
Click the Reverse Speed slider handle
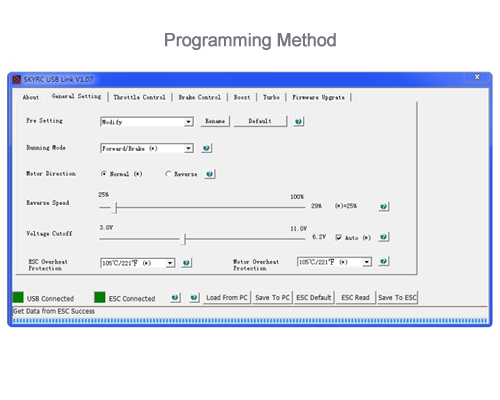pyautogui.click(x=114, y=208)
